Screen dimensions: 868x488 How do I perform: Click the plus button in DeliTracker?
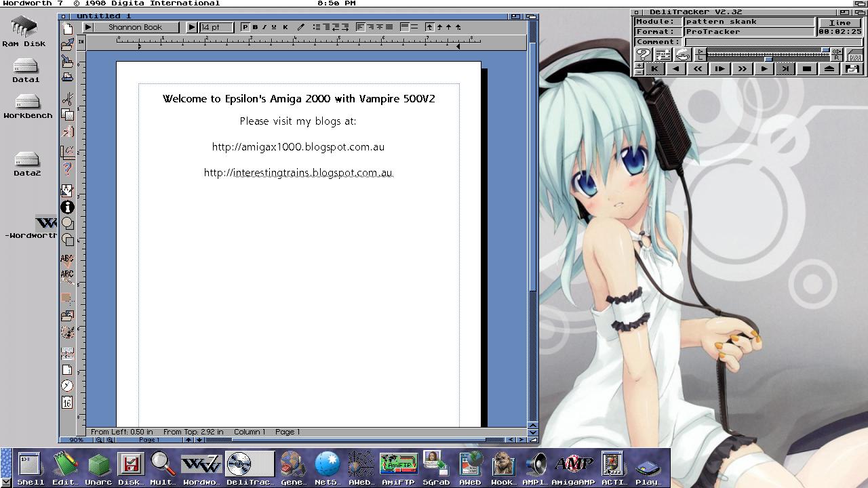click(639, 65)
